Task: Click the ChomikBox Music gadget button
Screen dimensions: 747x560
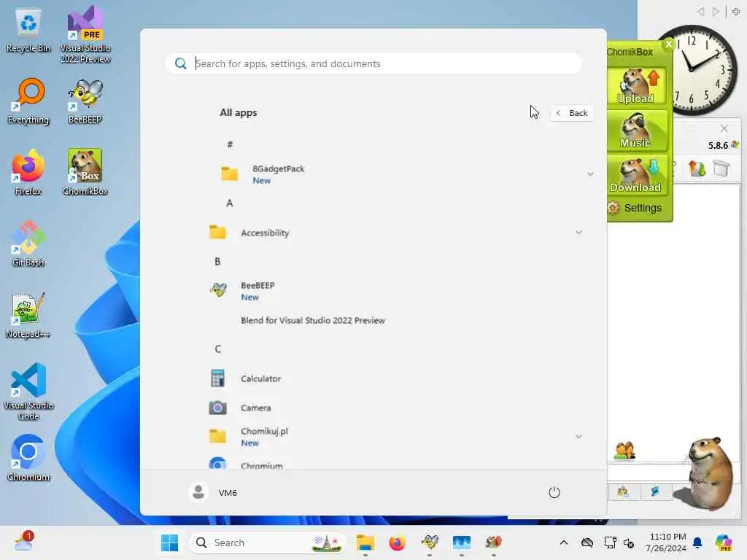Action: click(636, 130)
